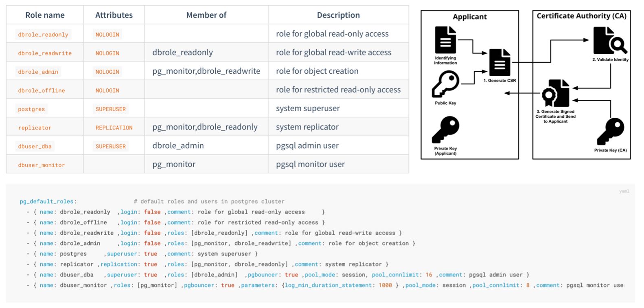Click the Private Key (Applicant) icon
This screenshot has width=644, height=308.
click(445, 130)
